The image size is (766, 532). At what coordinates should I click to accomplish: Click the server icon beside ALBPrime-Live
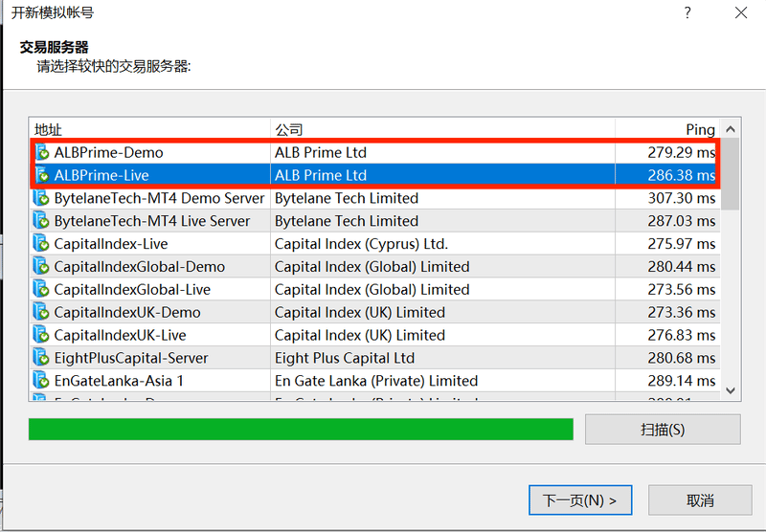(42, 175)
